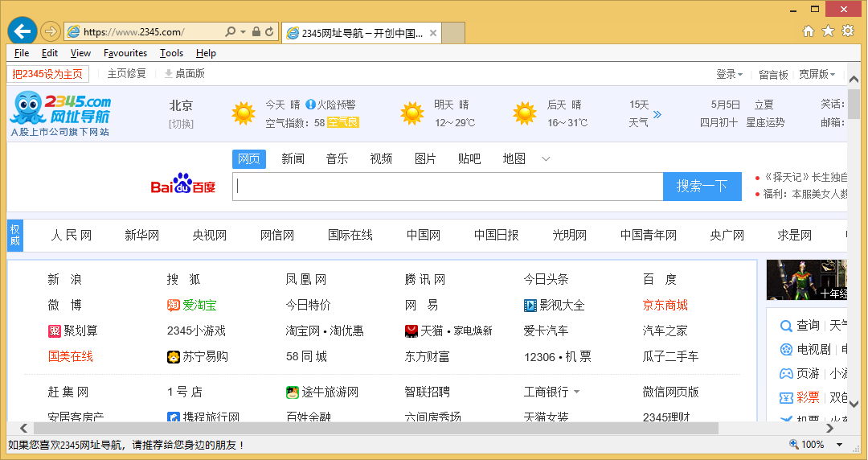
Task: Click the 苏宁易购 lion icon
Action: 174,357
